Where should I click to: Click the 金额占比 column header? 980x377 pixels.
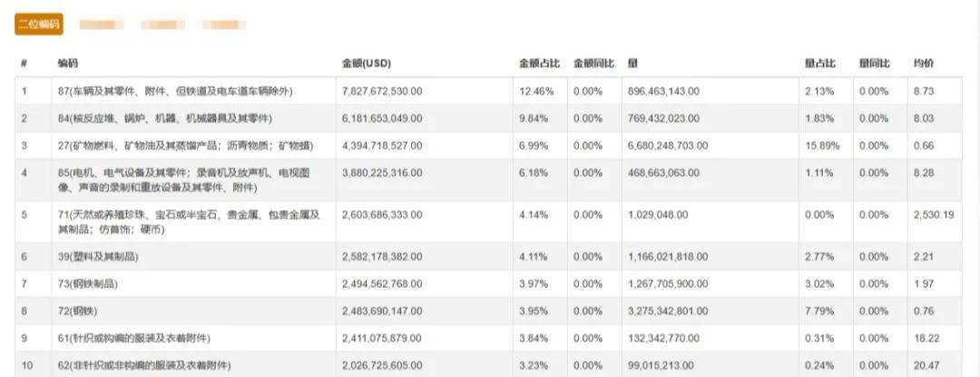pos(535,64)
